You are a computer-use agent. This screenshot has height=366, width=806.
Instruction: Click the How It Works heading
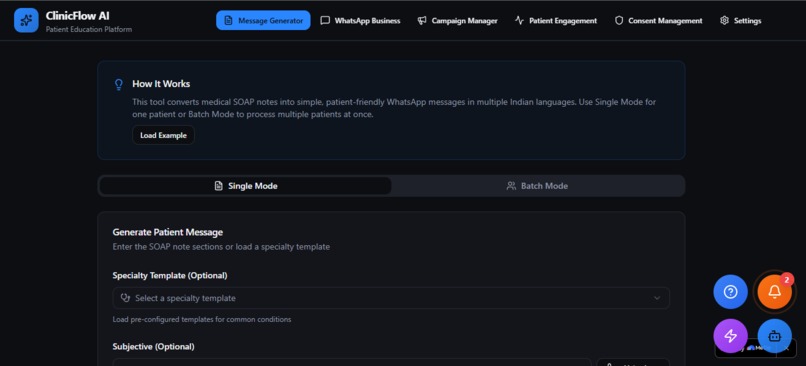161,84
